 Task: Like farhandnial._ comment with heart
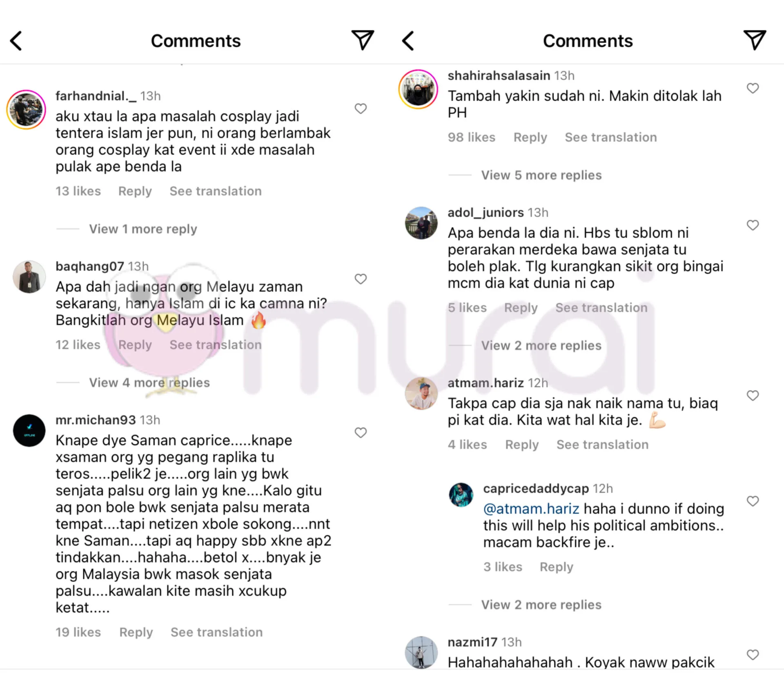pyautogui.click(x=361, y=109)
